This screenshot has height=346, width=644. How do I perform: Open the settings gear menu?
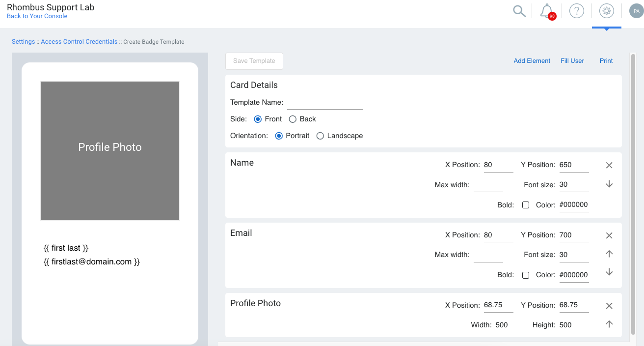(x=606, y=11)
